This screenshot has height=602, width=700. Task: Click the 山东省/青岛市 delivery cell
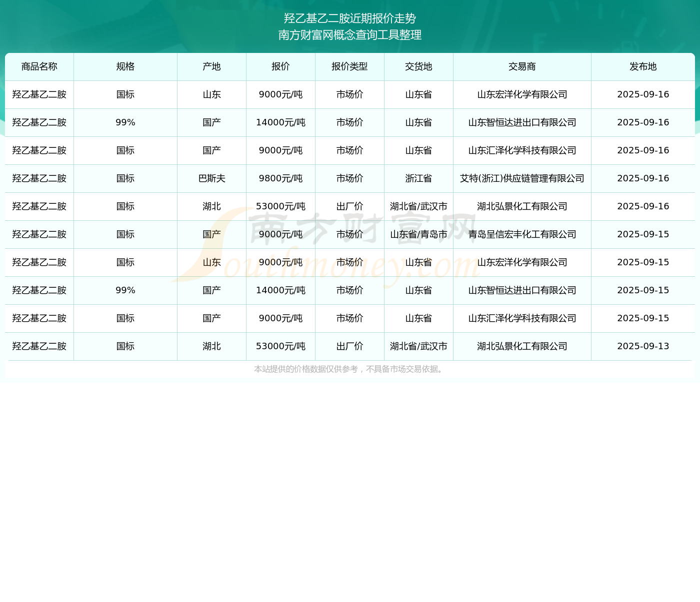pyautogui.click(x=419, y=234)
